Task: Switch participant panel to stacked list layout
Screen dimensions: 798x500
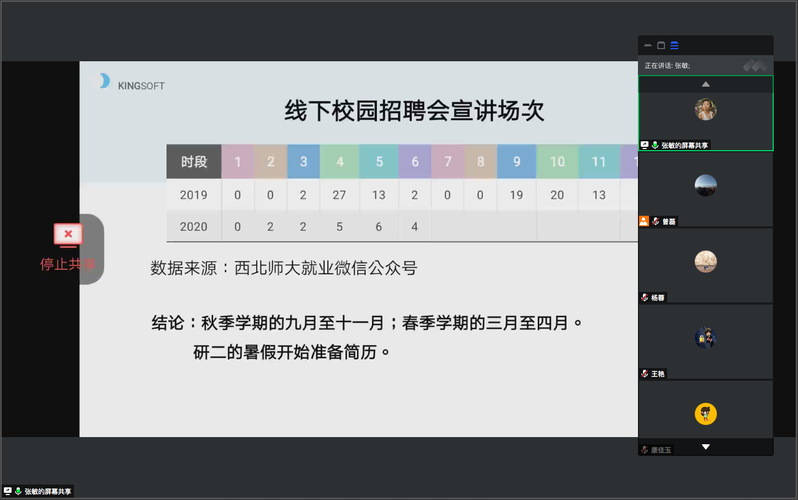Action: point(675,45)
